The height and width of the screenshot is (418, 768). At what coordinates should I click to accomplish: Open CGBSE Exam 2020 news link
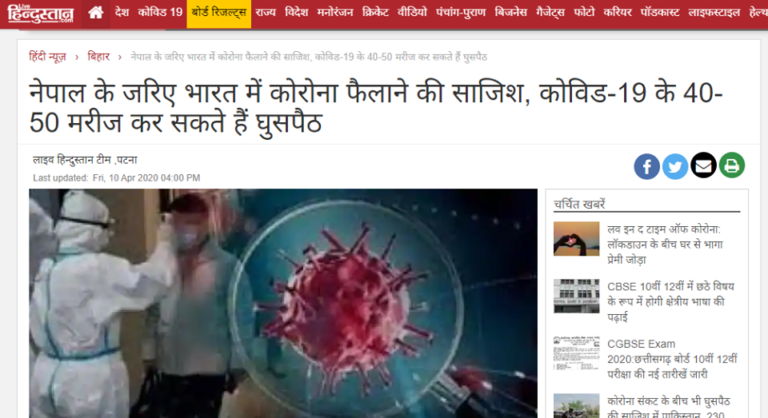672,359
